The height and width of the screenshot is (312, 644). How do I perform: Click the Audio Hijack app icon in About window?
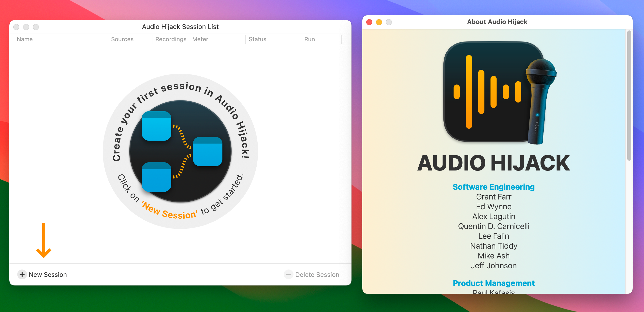coord(500,92)
